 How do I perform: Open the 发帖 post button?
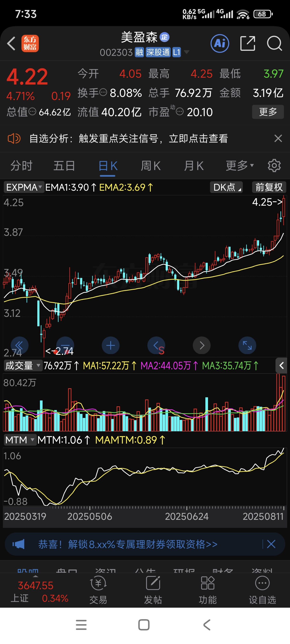click(x=153, y=591)
